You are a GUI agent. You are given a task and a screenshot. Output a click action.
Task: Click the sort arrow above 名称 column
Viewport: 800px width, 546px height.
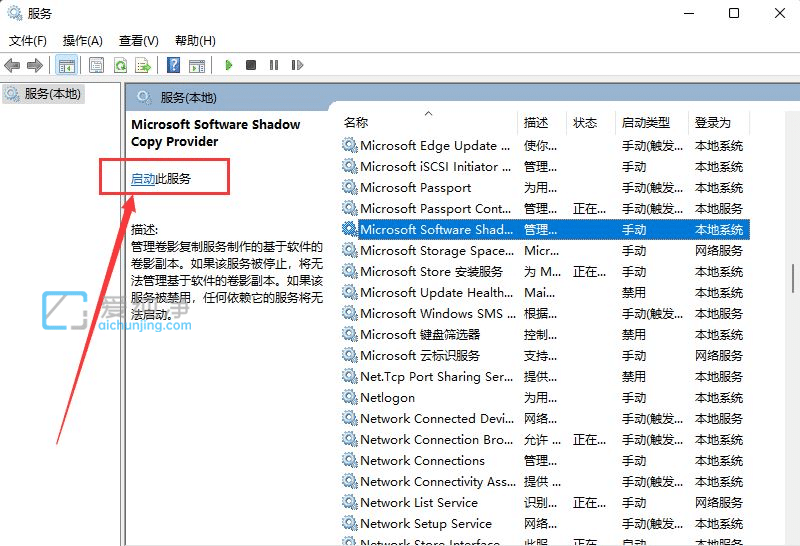(429, 113)
